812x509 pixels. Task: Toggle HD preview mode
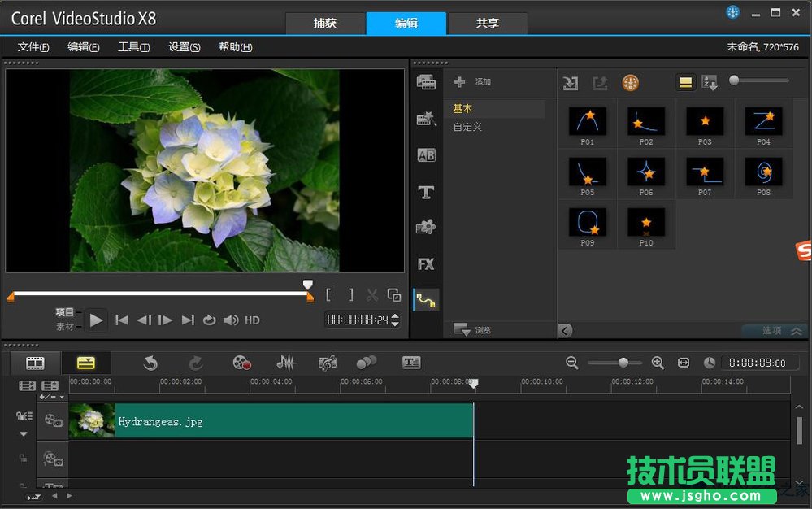tap(252, 320)
